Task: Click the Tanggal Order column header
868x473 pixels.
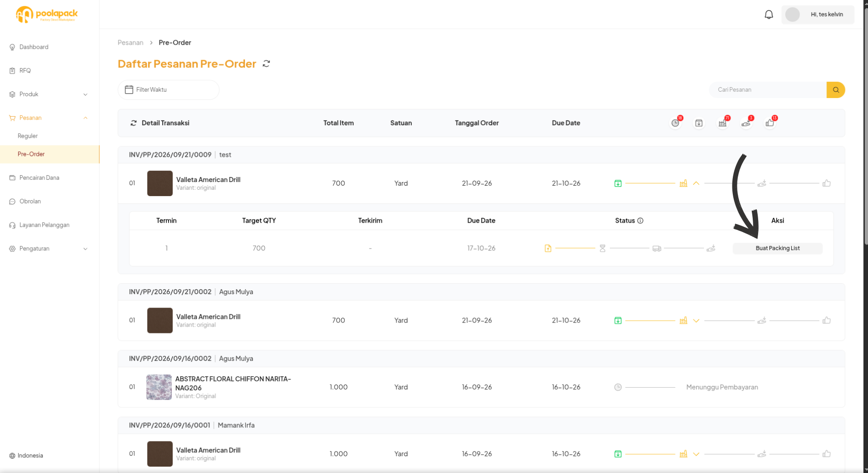Action: click(476, 123)
